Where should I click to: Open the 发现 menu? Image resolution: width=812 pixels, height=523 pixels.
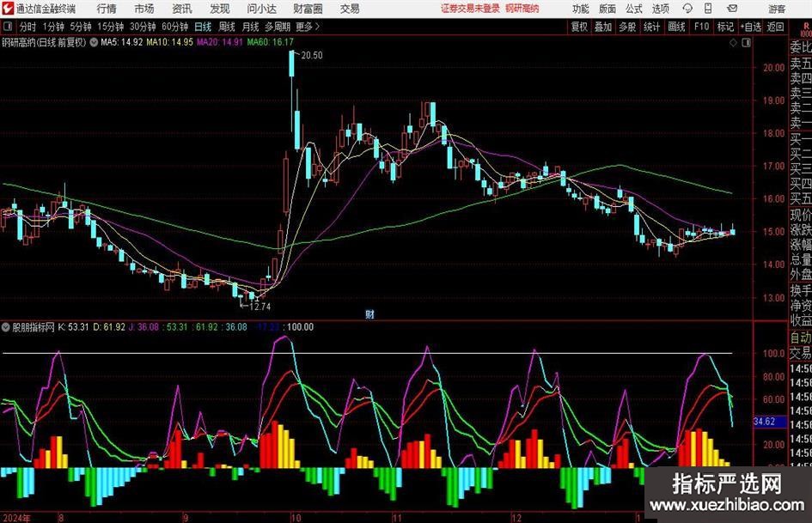[220, 9]
